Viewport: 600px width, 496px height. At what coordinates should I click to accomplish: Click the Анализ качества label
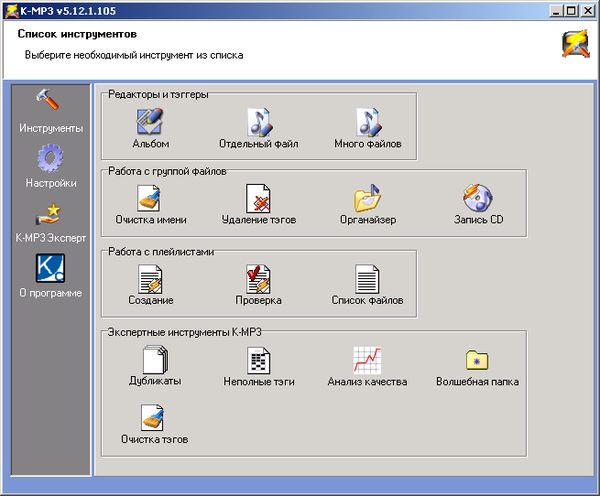click(x=367, y=382)
